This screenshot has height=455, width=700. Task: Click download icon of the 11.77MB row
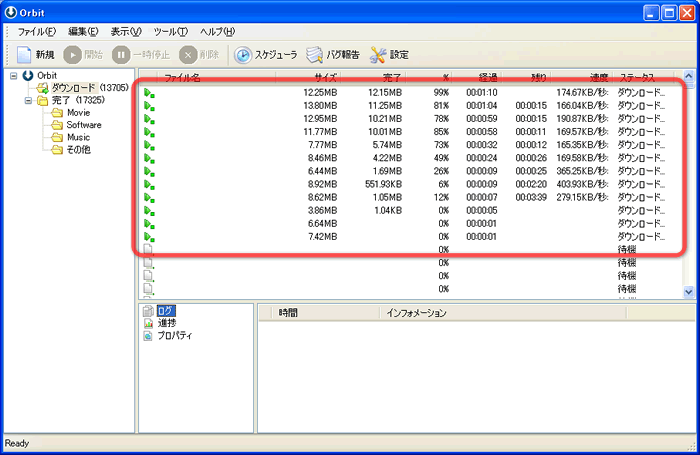149,132
